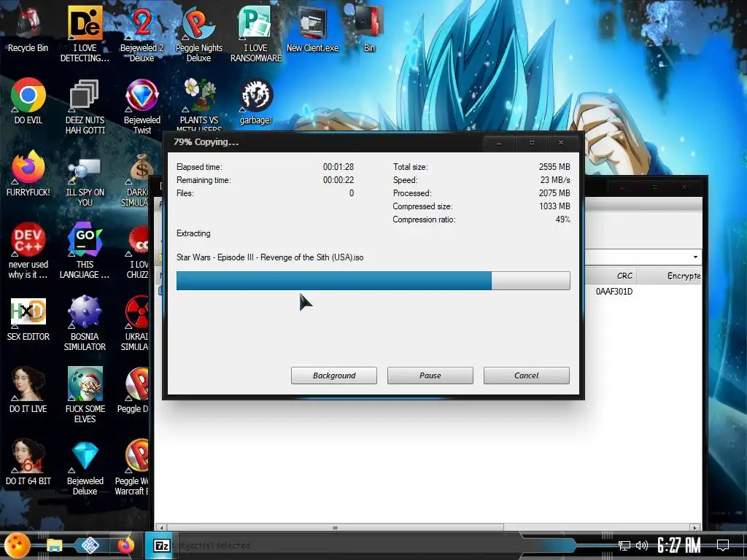Image resolution: width=747 pixels, height=560 pixels.
Task: Open New Client.exe on desktop
Action: pyautogui.click(x=312, y=28)
